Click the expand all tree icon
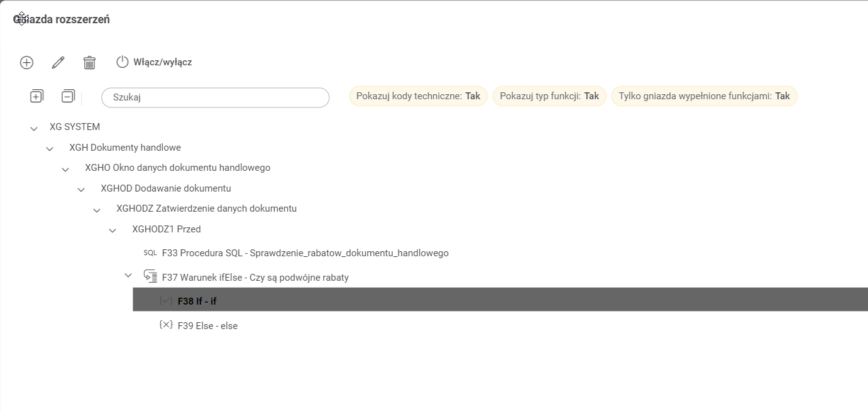Screen dimensions: 868x412 (36, 96)
